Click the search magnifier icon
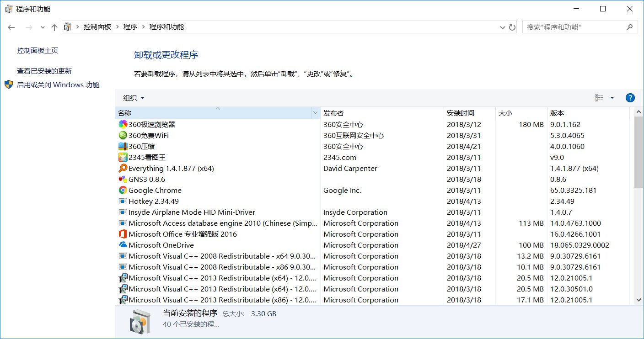Screen dimensions: 644x339 630,27
